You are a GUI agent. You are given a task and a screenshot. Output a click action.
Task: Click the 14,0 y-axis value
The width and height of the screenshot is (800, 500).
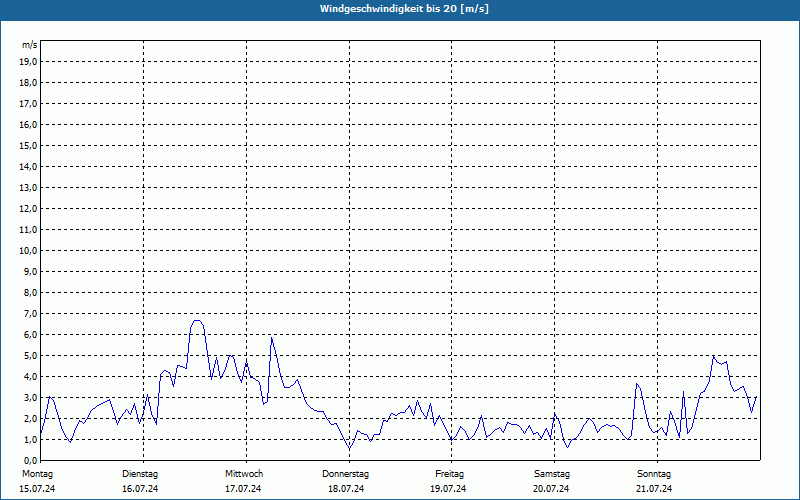point(28,166)
